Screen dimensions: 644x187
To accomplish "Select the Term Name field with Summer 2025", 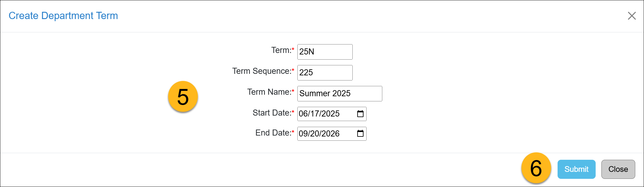I will click(x=339, y=93).
